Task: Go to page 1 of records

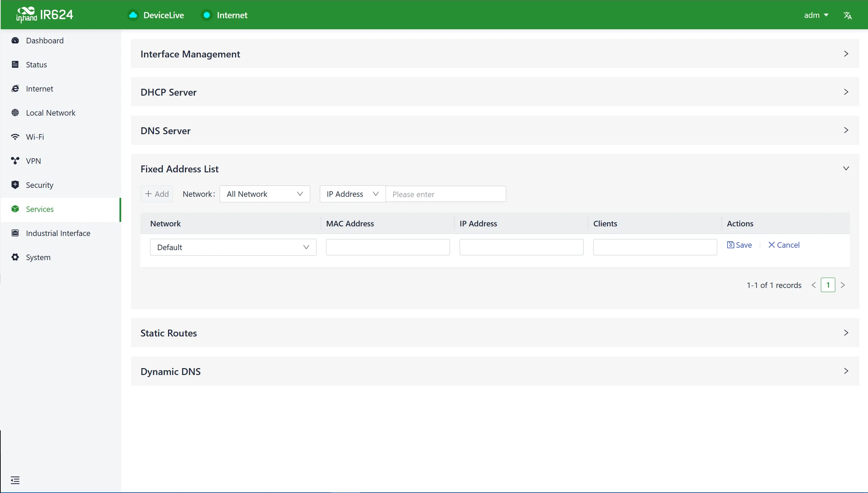Action: click(828, 285)
